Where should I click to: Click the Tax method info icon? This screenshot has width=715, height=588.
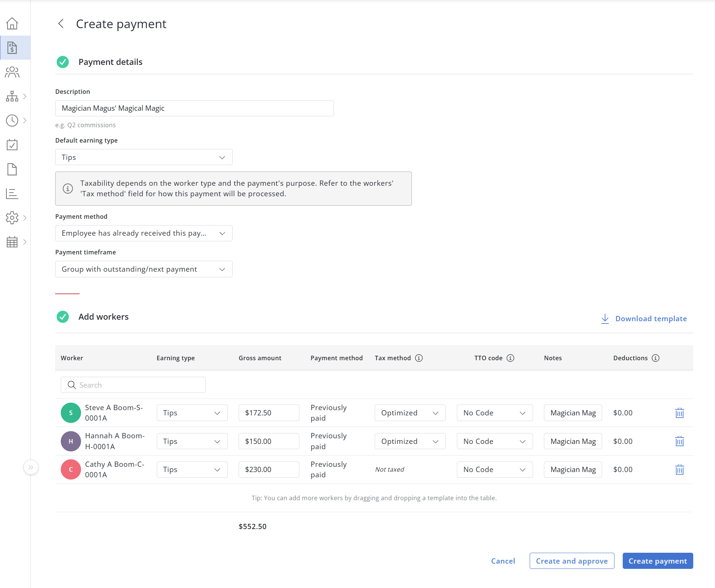tap(419, 358)
